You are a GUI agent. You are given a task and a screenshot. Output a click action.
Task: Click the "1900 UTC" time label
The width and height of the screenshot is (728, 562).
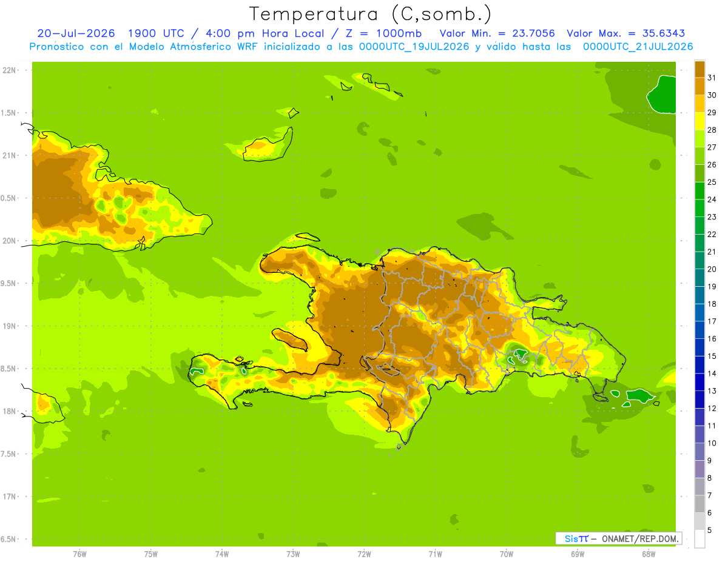[x=158, y=33]
